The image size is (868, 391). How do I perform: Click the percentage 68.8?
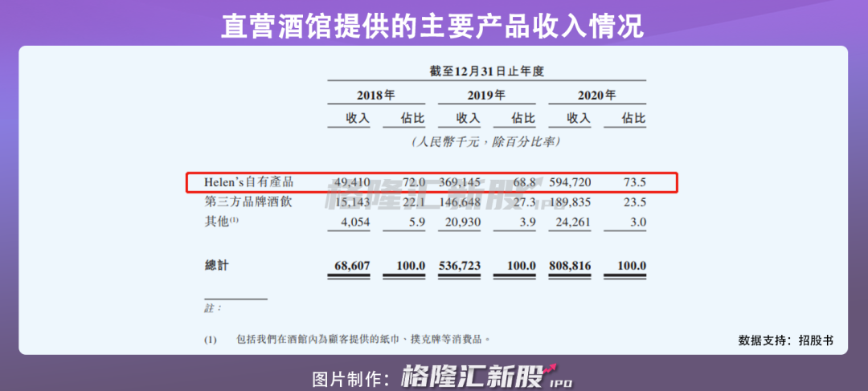(524, 182)
